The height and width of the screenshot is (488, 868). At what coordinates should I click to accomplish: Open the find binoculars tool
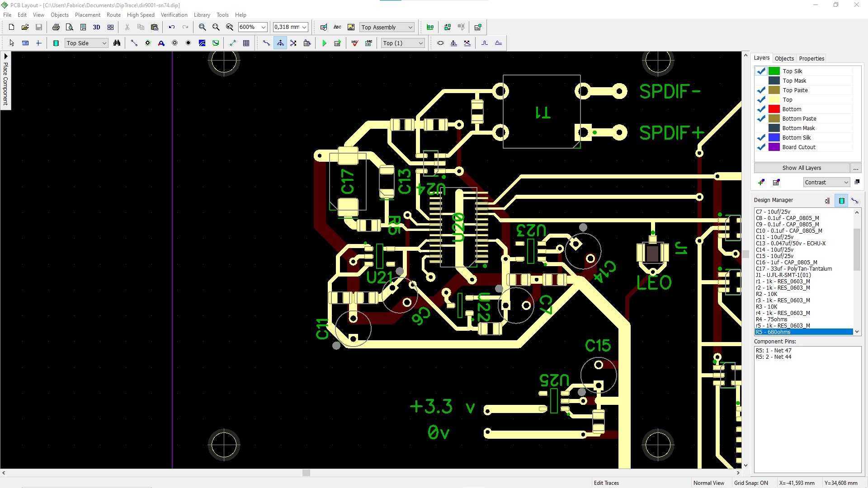point(117,43)
